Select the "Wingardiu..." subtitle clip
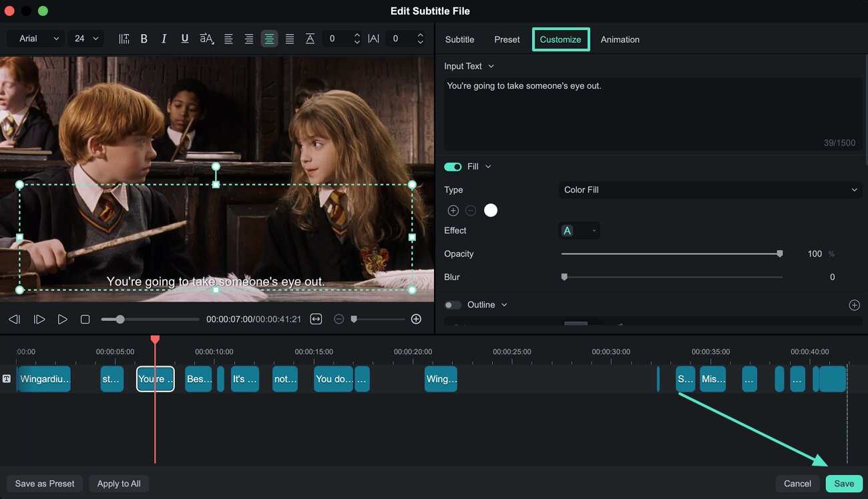 43,379
